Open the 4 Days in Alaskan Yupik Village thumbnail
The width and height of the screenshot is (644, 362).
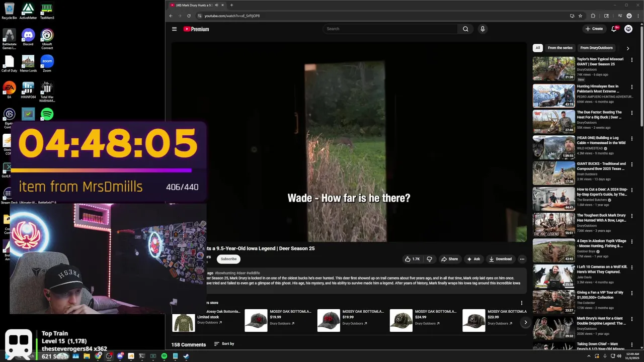coord(553,250)
